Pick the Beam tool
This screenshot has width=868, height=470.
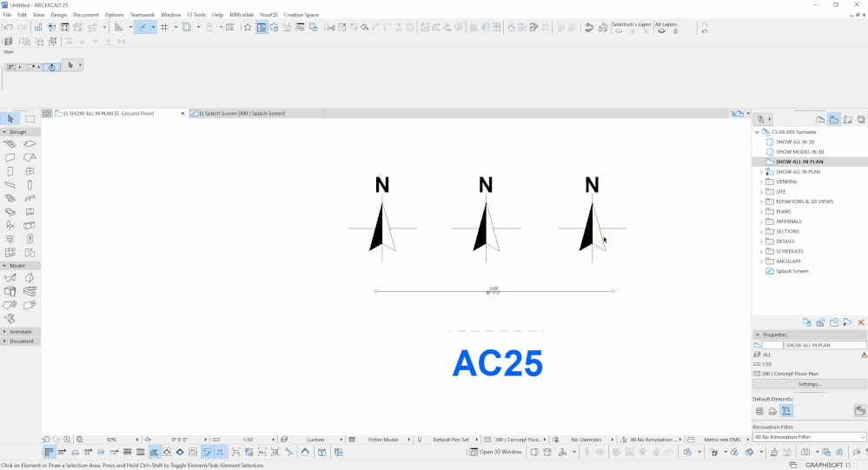pos(10,185)
